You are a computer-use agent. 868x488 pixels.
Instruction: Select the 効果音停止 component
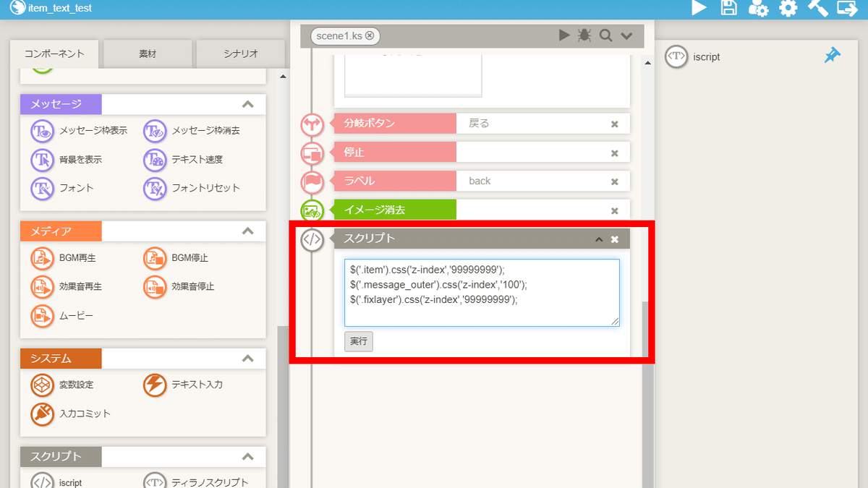179,286
